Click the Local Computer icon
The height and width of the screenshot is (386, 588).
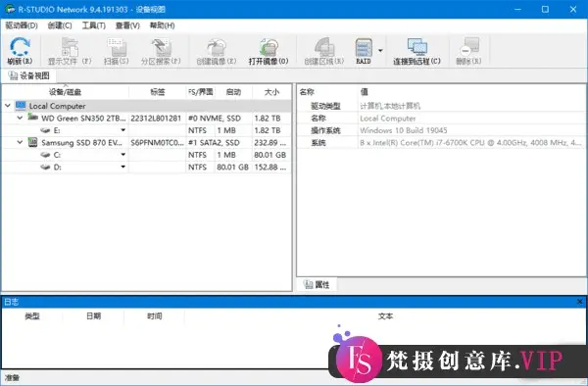coord(21,106)
